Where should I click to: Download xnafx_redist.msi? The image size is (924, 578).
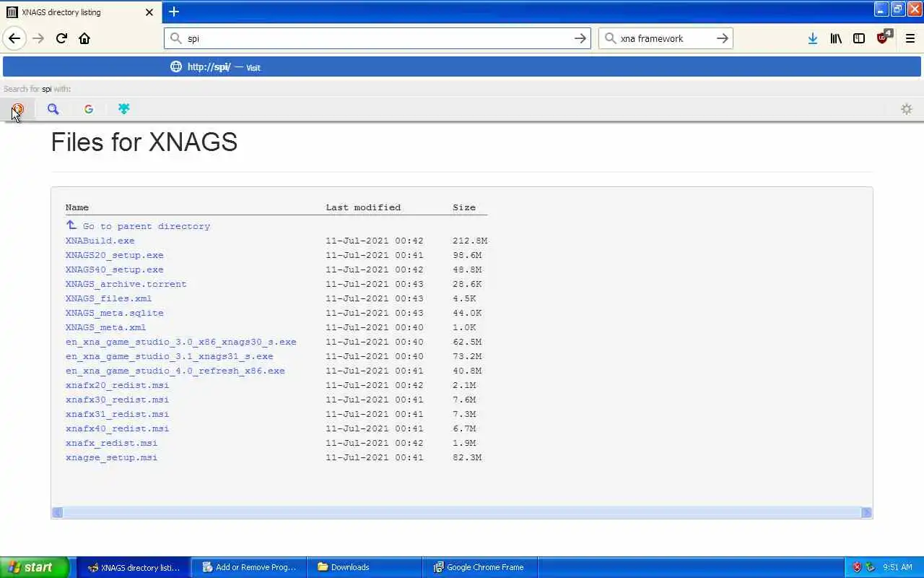pos(111,443)
